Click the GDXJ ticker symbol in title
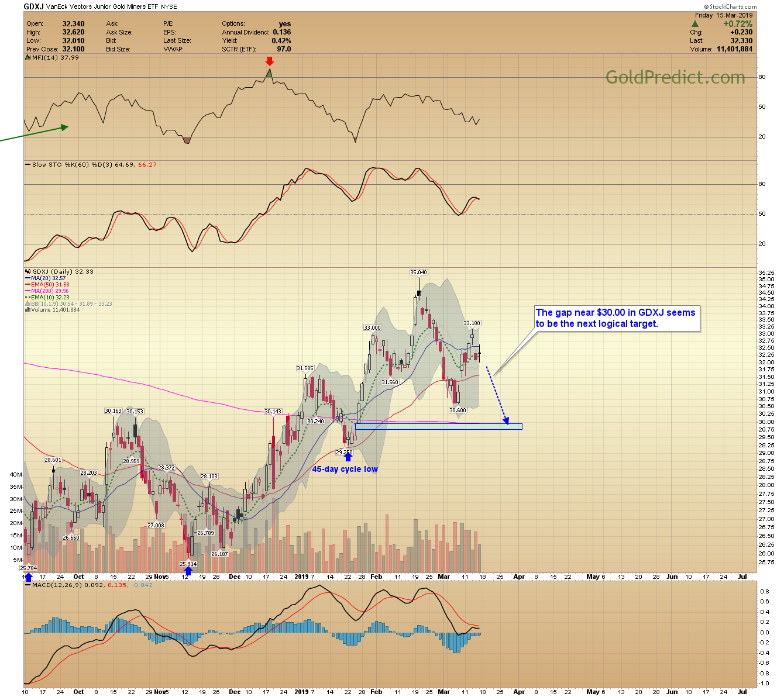 pyautogui.click(x=34, y=6)
